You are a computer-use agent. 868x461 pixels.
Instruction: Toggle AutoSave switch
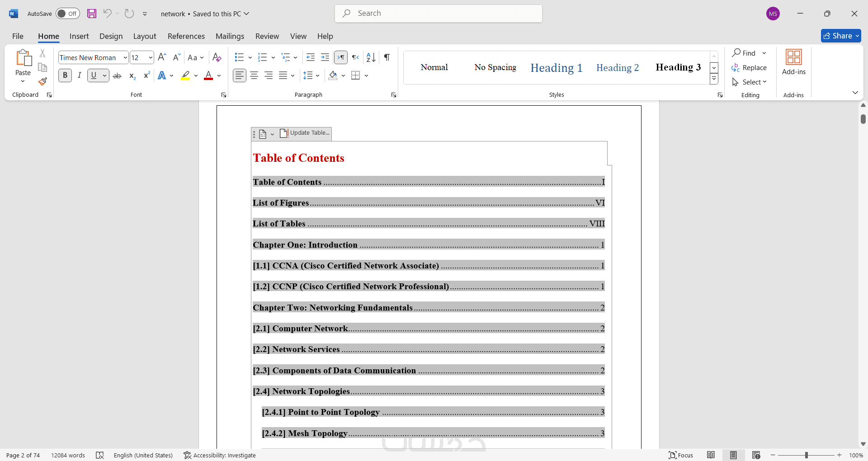(67, 14)
